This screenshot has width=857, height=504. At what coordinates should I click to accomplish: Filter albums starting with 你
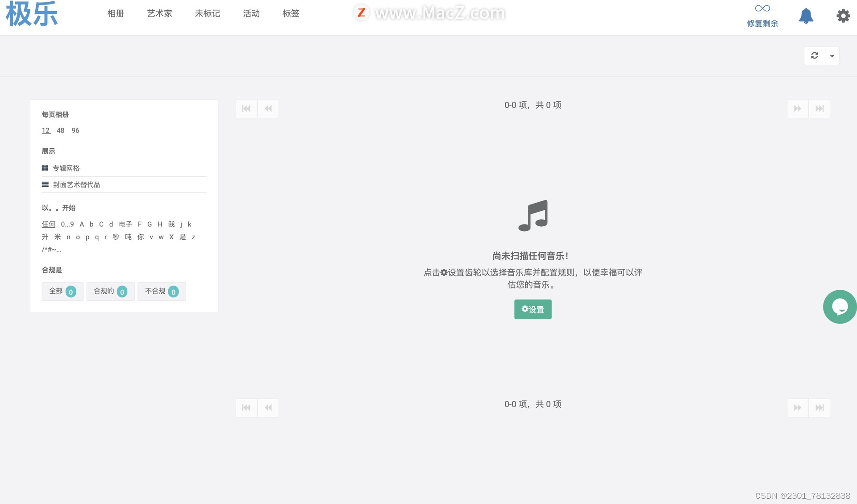point(141,237)
